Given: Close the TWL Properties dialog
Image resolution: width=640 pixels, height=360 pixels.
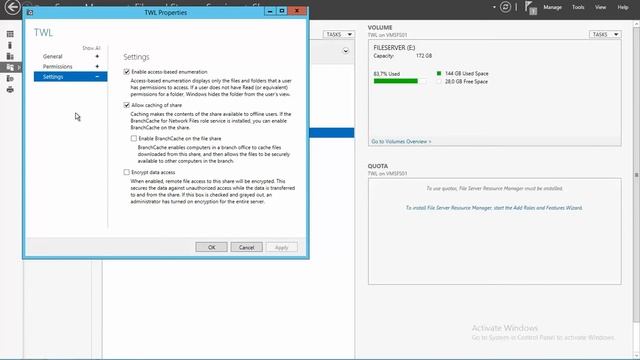Looking at the screenshot, I should pyautogui.click(x=297, y=11).
